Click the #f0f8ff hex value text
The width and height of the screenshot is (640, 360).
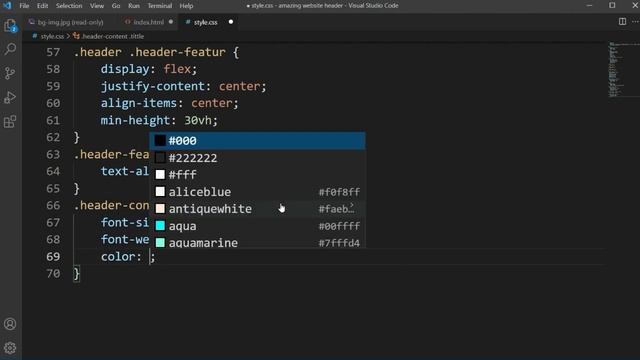click(339, 192)
